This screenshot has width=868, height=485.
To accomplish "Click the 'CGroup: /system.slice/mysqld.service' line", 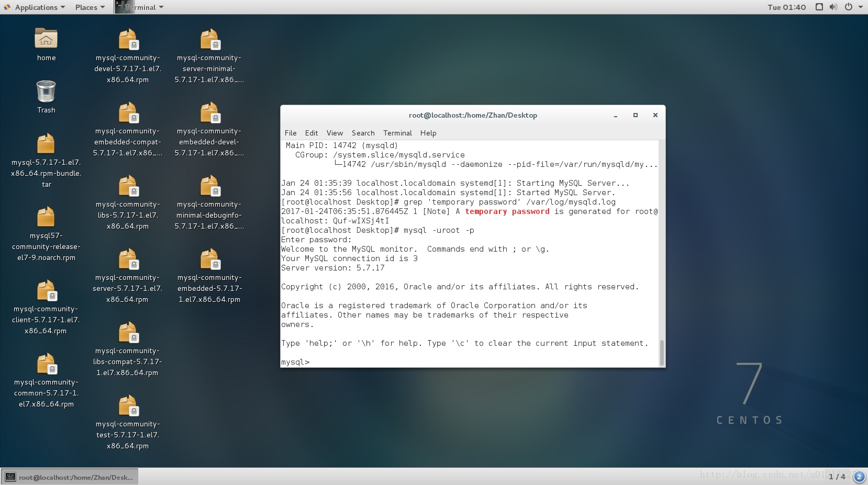I will point(380,155).
